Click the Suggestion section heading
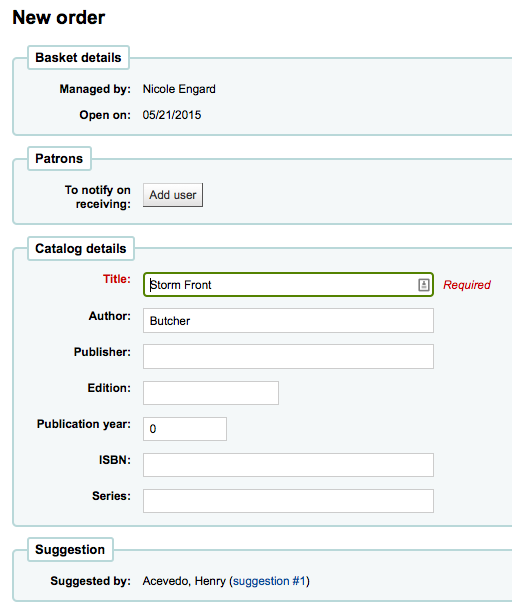Screen dimensions: 512x610 [70, 549]
